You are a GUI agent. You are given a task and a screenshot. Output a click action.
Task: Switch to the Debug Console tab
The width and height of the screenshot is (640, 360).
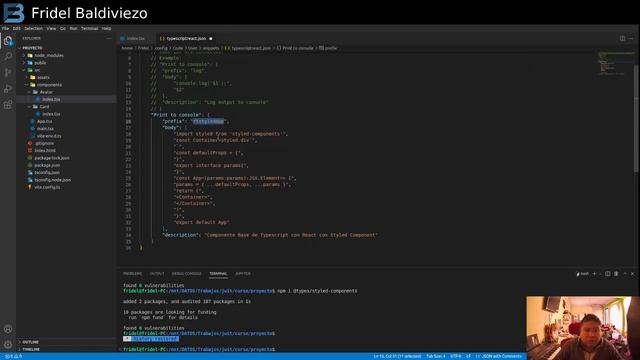(x=187, y=274)
